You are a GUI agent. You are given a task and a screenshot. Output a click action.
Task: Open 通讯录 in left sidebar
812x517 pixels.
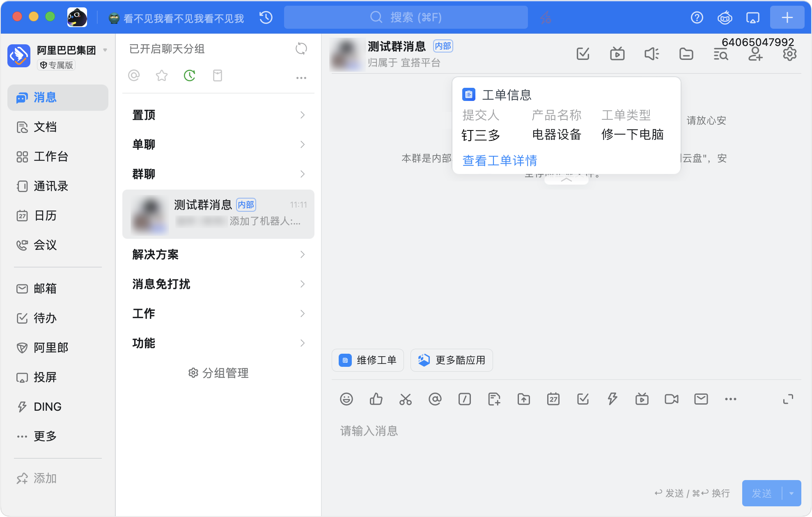click(58, 186)
